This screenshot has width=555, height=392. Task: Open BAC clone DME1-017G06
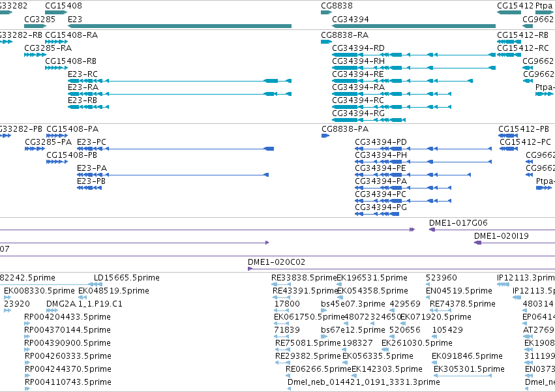pyautogui.click(x=458, y=223)
